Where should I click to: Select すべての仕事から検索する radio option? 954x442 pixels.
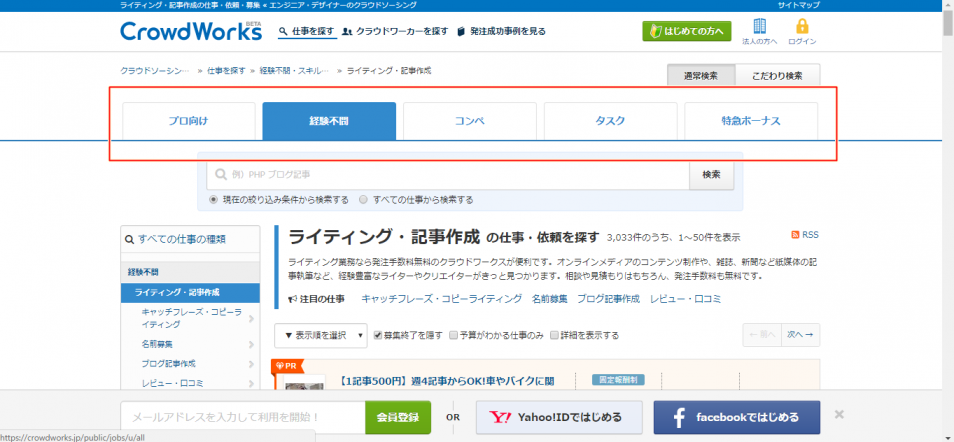click(364, 199)
